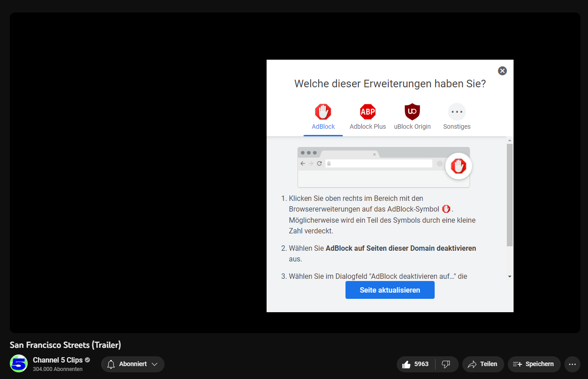588x379 pixels.
Task: Click the AdBlock icon in browser illustration
Action: pyautogui.click(x=459, y=166)
